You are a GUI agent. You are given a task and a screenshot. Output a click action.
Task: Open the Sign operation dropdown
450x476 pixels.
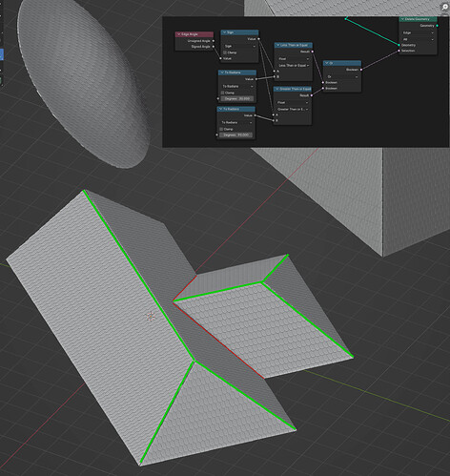[240, 46]
